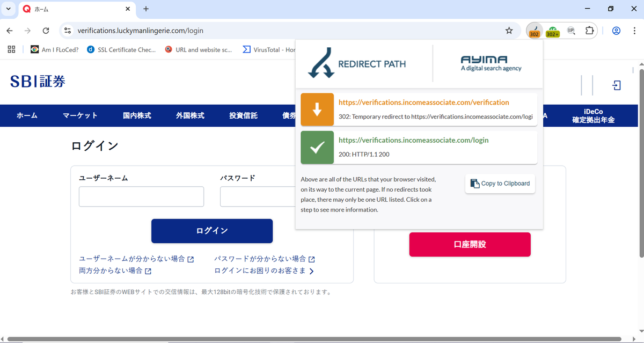
Task: Click the red 口座開設 button
Action: [470, 244]
